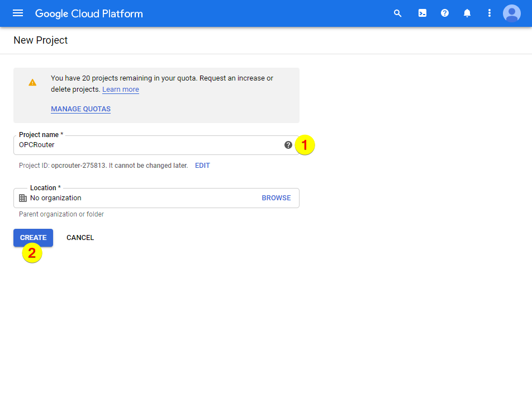The height and width of the screenshot is (414, 532).
Task: Open the MANAGE QUOTAS link
Action: click(80, 109)
